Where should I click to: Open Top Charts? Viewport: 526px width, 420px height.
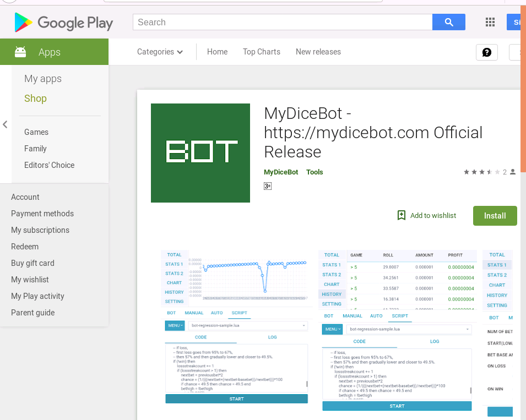(x=262, y=52)
